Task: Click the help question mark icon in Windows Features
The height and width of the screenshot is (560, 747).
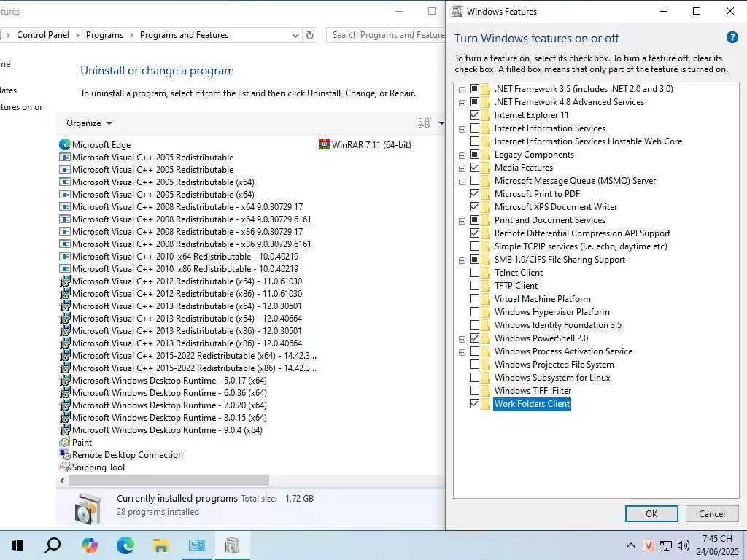Action: 732,38
